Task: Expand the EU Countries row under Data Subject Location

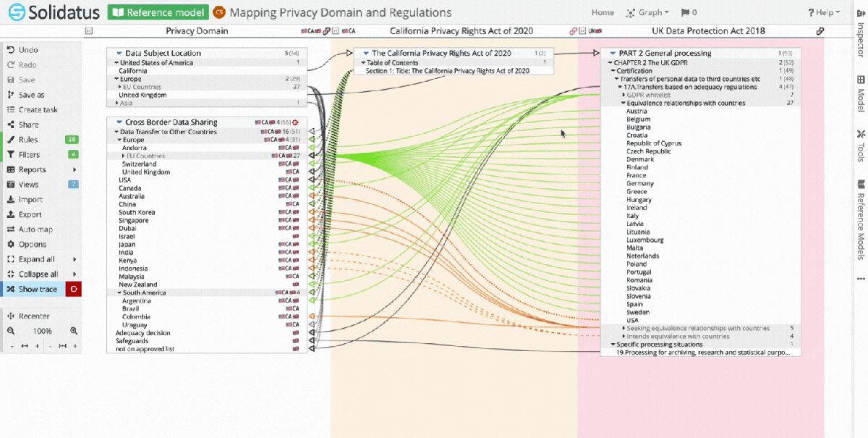Action: tap(122, 87)
